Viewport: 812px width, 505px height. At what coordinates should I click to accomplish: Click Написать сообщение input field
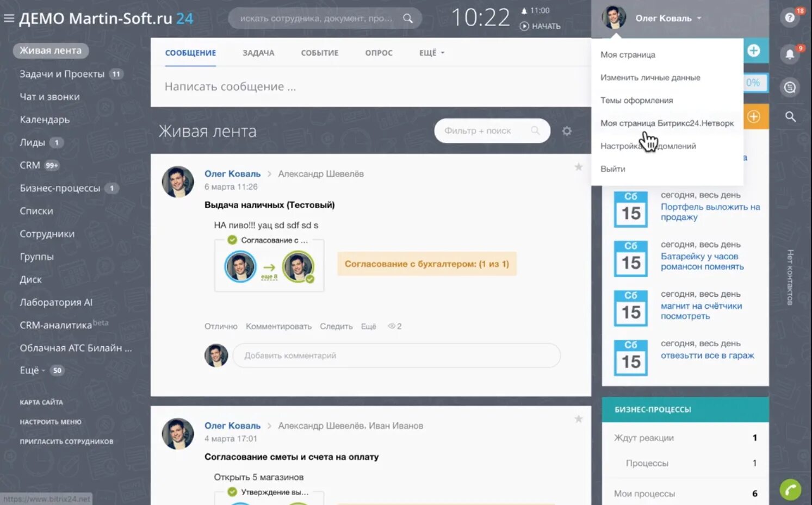click(371, 86)
